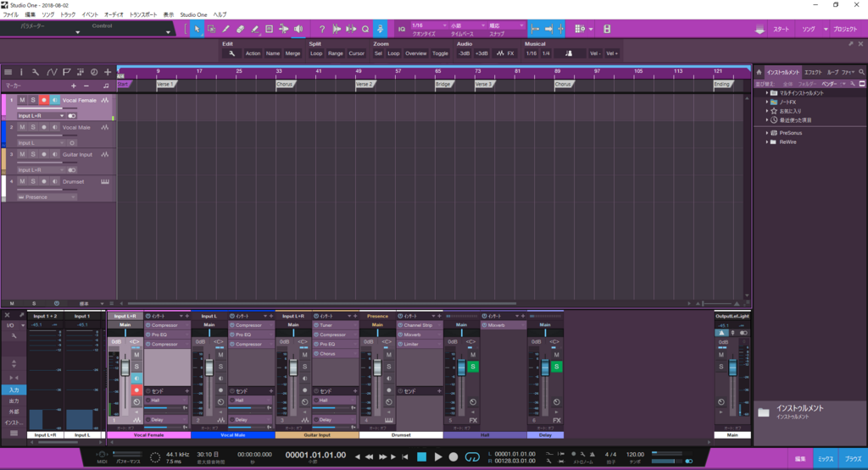Click the Q quantize icon in the toolbar
The image size is (868, 470).
tap(365, 29)
